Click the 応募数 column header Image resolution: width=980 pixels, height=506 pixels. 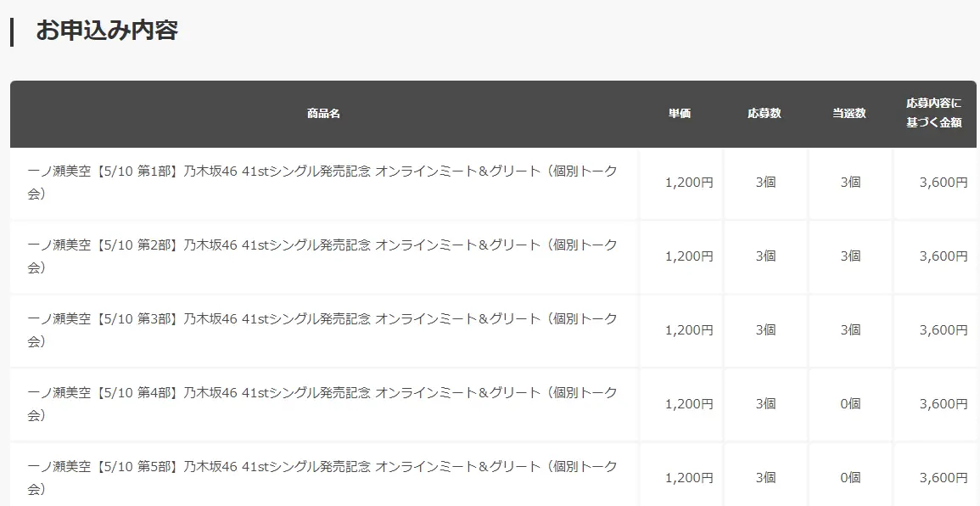point(764,114)
